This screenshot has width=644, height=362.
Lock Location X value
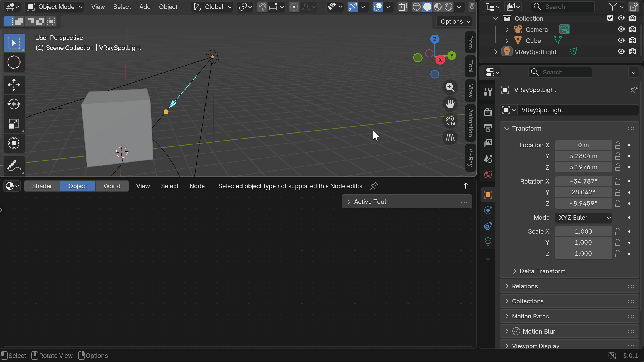(618, 145)
